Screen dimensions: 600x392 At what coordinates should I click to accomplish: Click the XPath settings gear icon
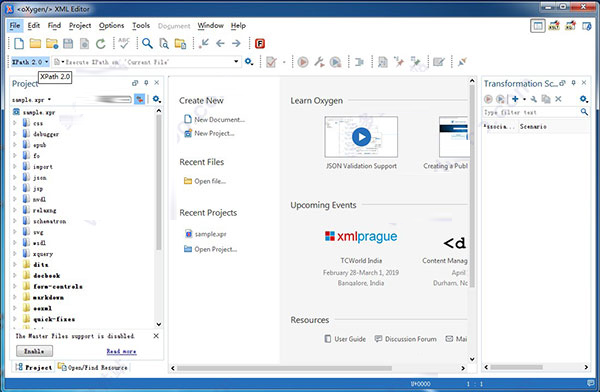coord(249,61)
